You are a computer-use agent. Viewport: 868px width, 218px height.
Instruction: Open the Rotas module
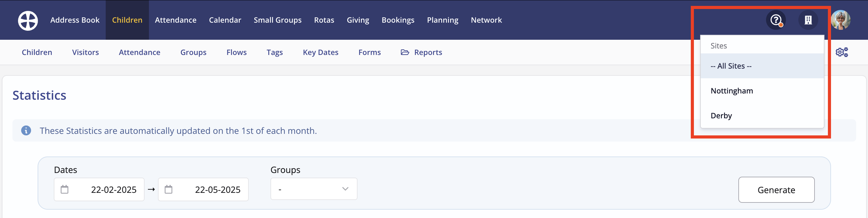[x=324, y=20]
